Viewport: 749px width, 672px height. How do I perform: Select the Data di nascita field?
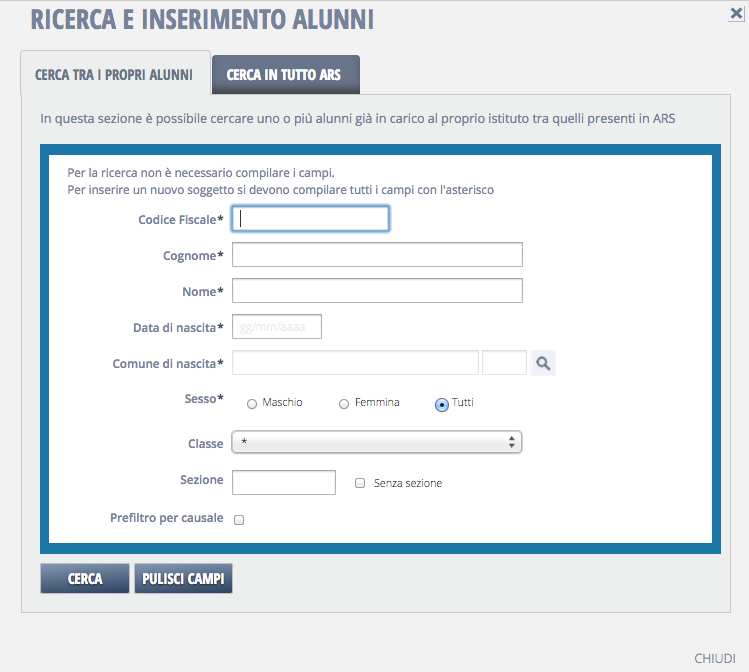tap(277, 327)
